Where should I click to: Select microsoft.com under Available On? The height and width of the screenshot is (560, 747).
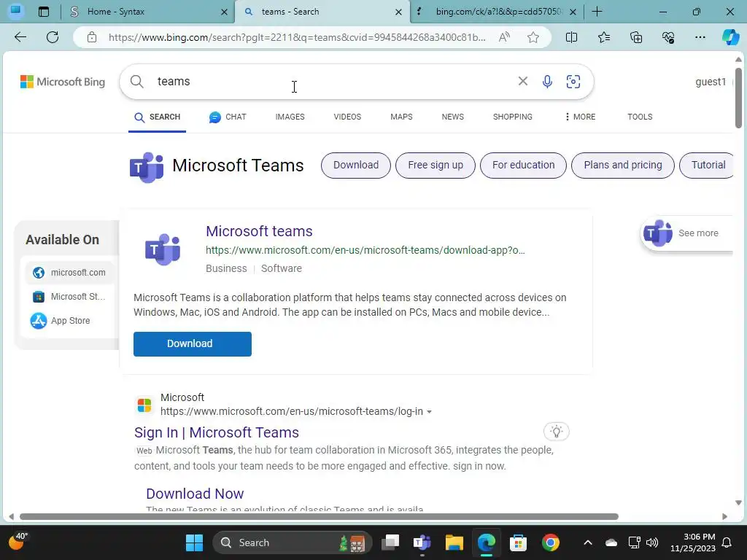click(69, 273)
